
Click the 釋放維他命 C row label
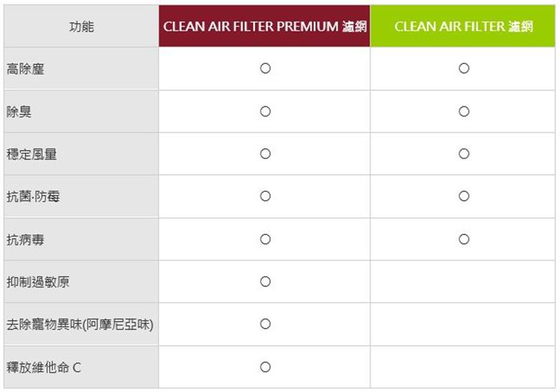coord(44,368)
